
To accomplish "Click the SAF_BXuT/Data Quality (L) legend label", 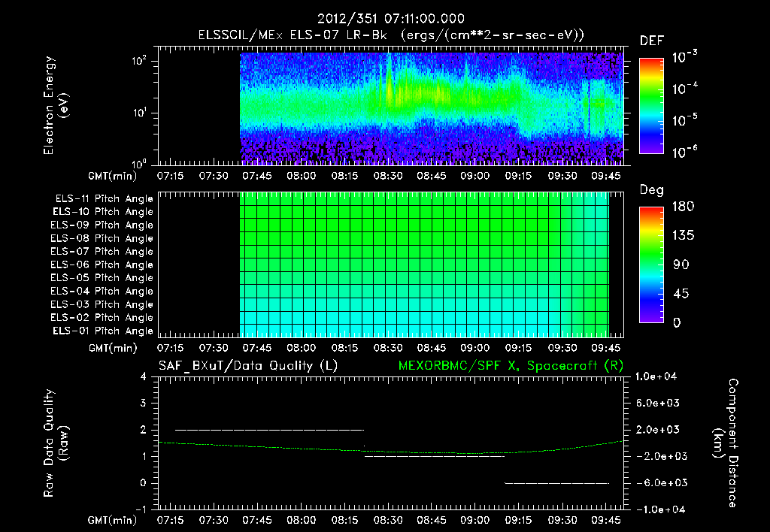I will (x=248, y=366).
